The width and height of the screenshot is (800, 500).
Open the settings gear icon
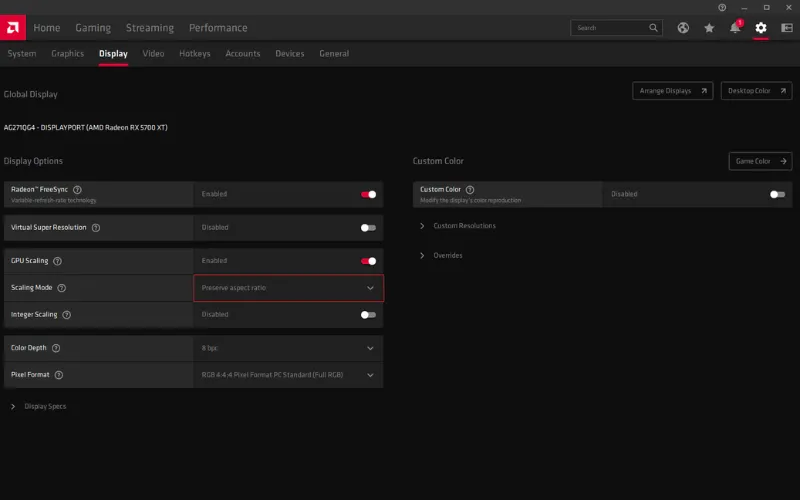[761, 28]
